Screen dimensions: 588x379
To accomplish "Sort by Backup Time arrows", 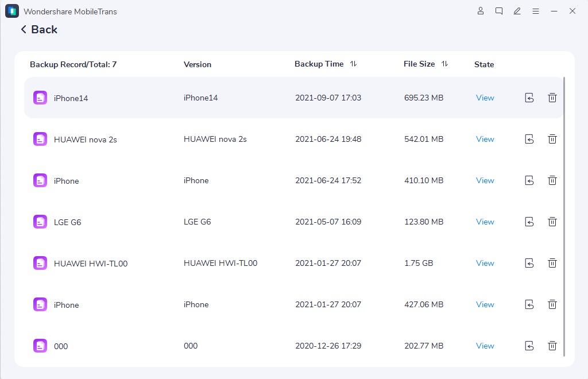I will pyautogui.click(x=353, y=64).
